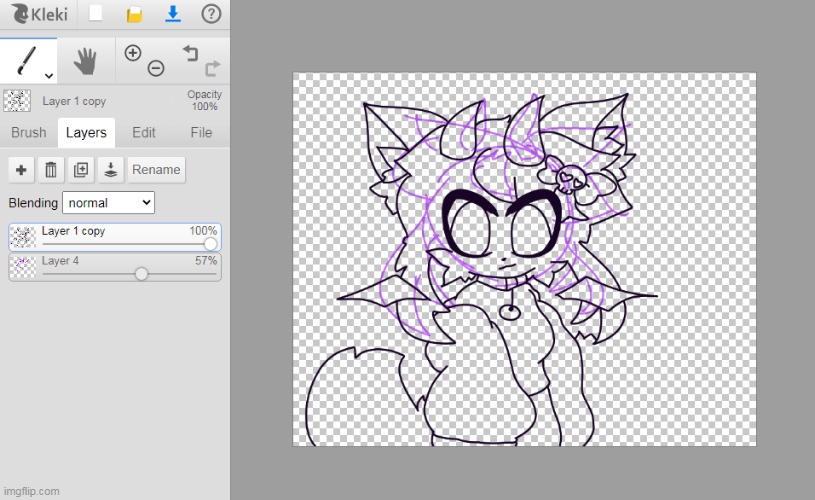Click the Rename layer button
815x500 pixels.
[x=156, y=170]
